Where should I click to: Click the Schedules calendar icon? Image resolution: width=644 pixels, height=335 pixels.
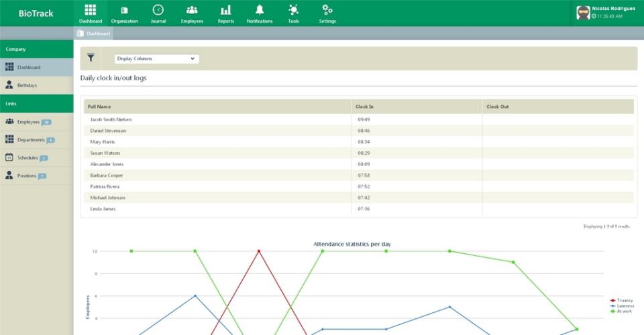[9, 157]
